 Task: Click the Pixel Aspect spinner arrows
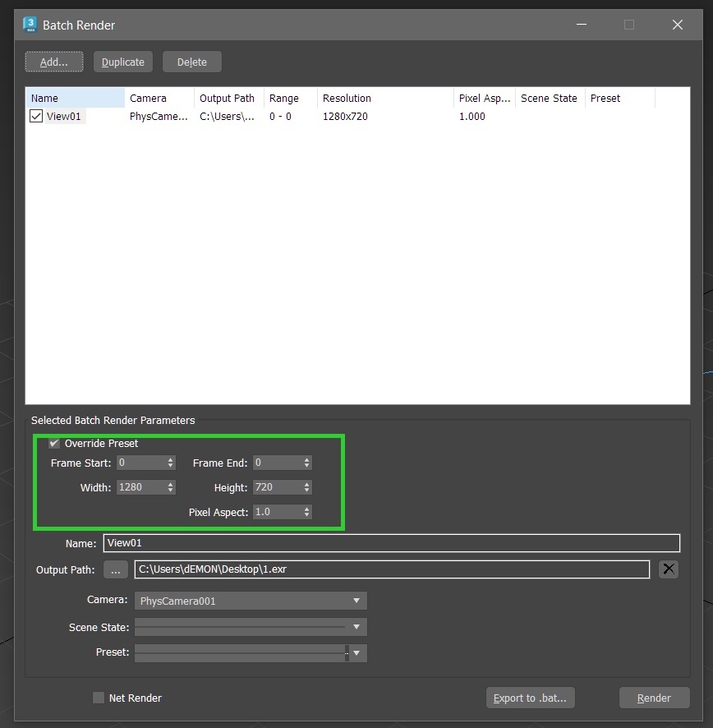306,512
